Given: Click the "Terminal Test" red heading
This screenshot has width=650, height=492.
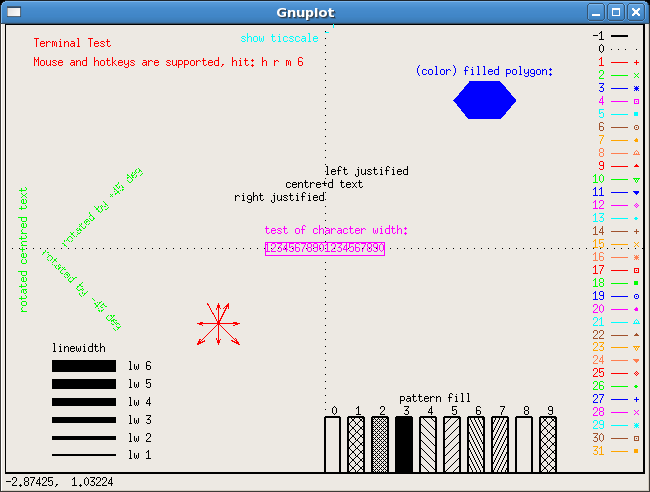Looking at the screenshot, I should pyautogui.click(x=72, y=43).
